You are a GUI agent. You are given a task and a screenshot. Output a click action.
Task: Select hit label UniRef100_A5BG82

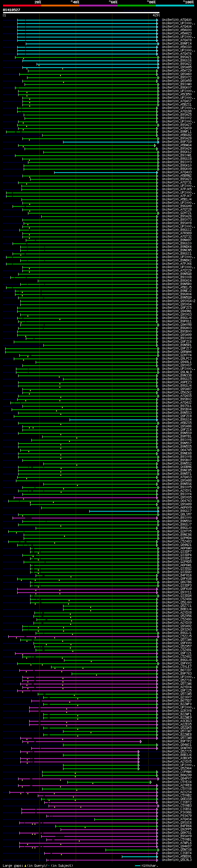(x=177, y=135)
